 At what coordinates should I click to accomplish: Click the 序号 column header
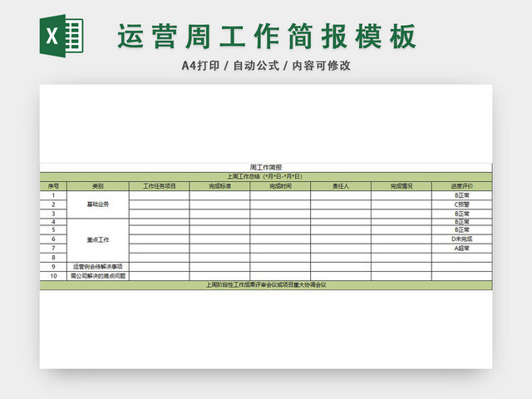pyautogui.click(x=53, y=186)
